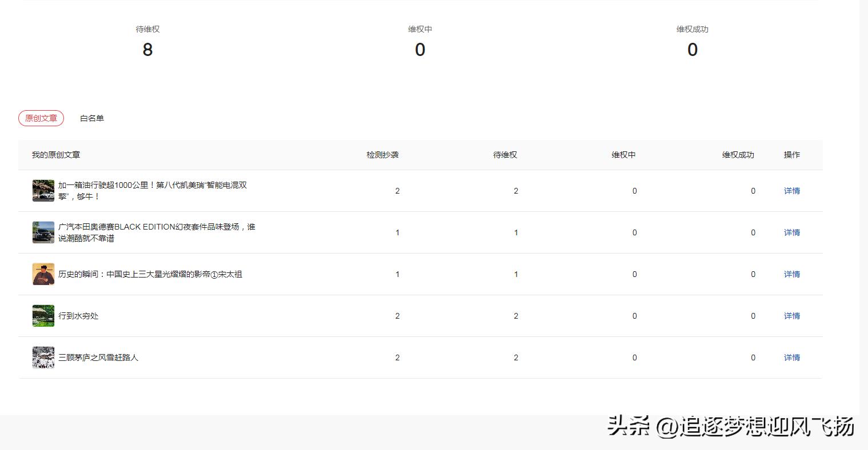View 详情 of 行到水穷处
Viewport: 868px width, 450px height.
point(791,316)
